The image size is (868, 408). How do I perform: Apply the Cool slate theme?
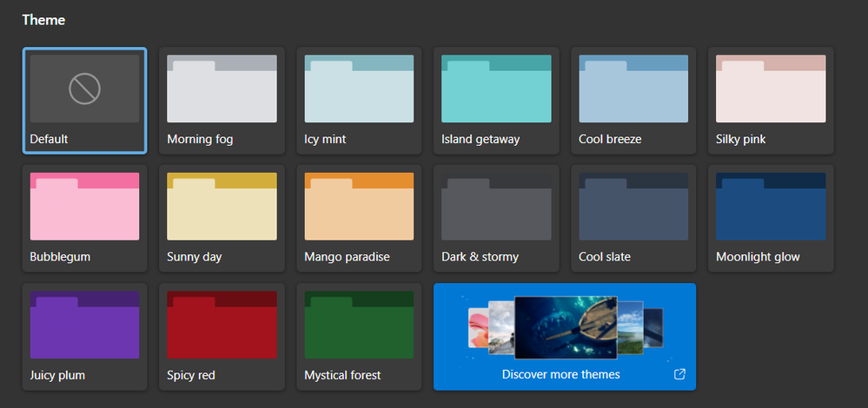[633, 219]
